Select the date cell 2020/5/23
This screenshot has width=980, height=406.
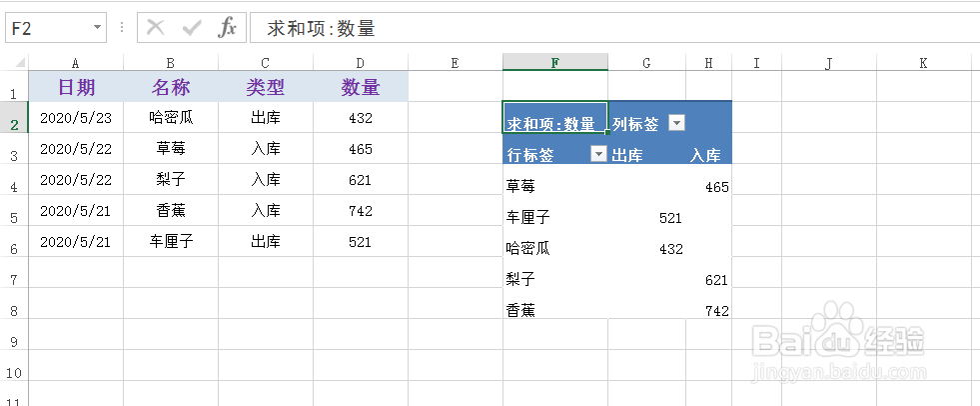click(x=76, y=118)
